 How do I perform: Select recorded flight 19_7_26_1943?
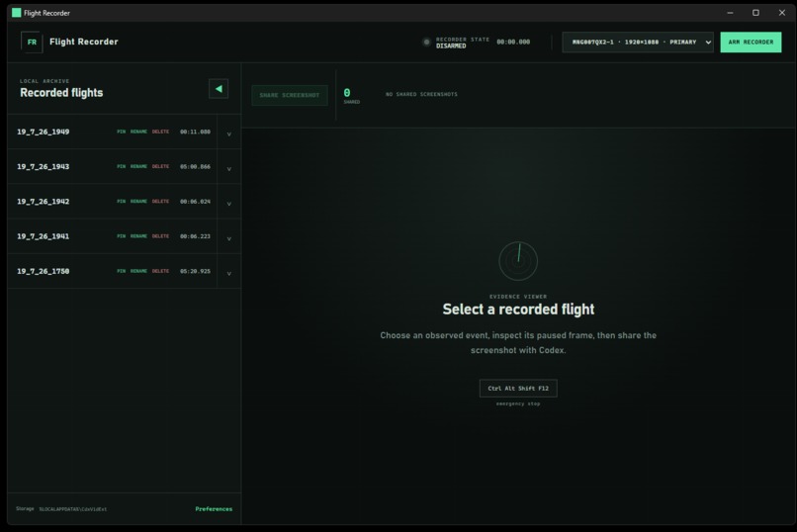click(44, 167)
